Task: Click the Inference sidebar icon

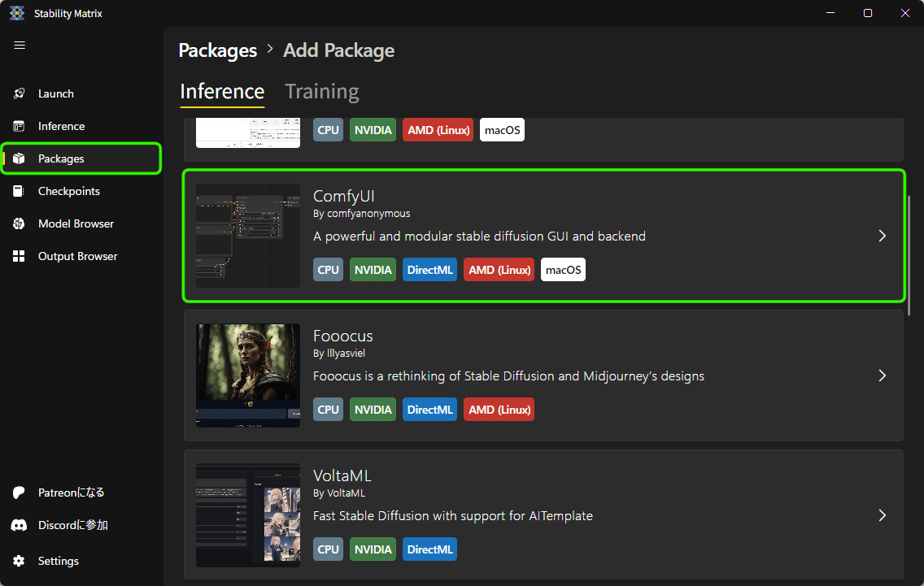Action: tap(19, 126)
